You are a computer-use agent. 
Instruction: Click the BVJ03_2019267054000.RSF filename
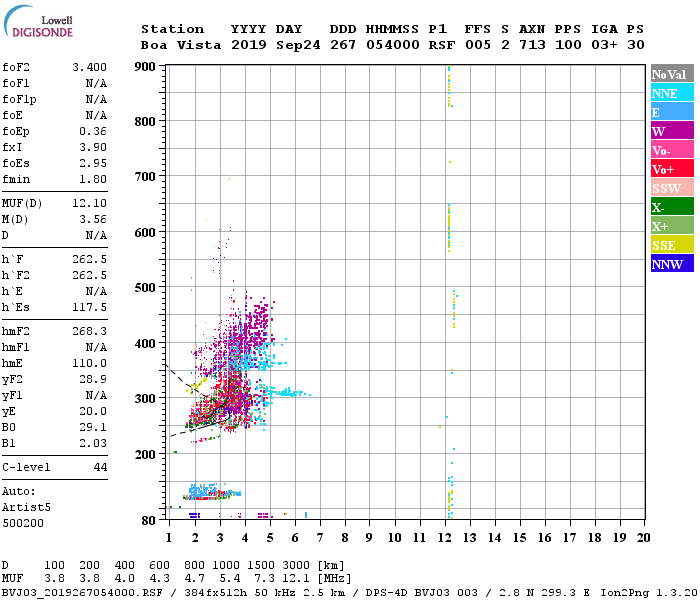[x=82, y=593]
